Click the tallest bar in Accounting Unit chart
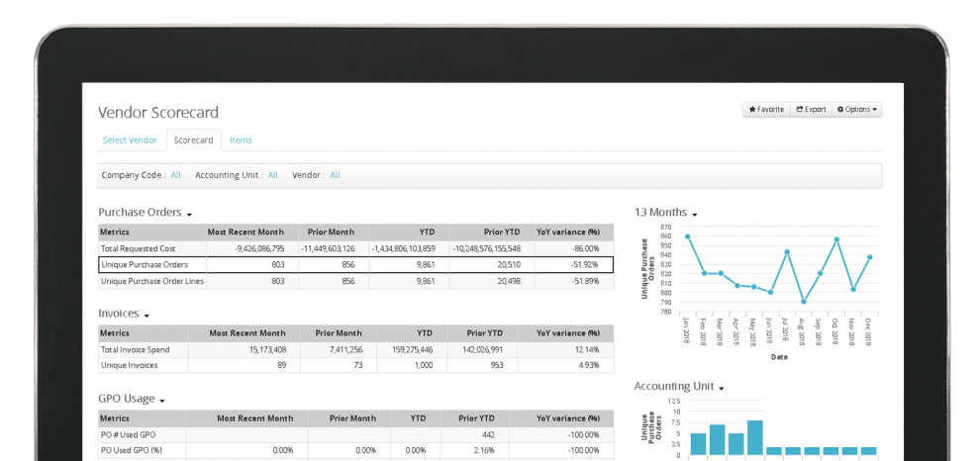Screen dimensions: 980x461 [x=755, y=438]
